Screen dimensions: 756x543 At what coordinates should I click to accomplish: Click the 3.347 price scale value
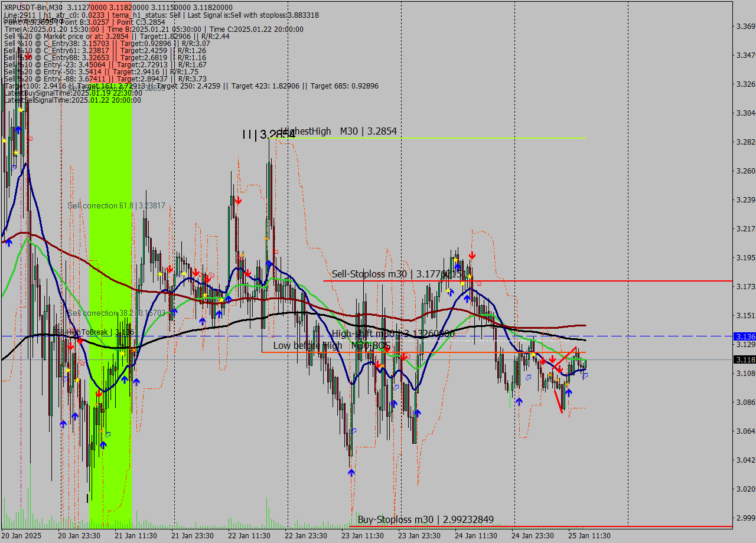(746, 55)
